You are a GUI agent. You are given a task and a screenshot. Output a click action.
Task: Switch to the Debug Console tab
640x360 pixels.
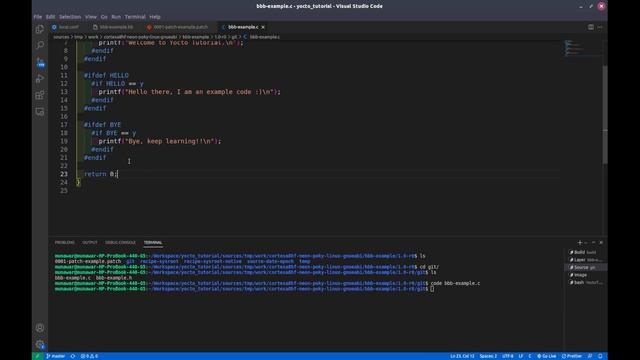tap(120, 242)
